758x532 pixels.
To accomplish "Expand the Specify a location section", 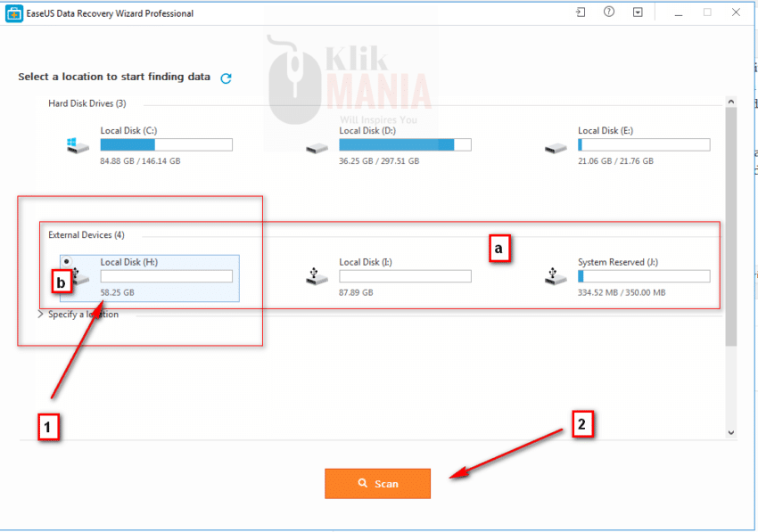I will click(x=41, y=314).
